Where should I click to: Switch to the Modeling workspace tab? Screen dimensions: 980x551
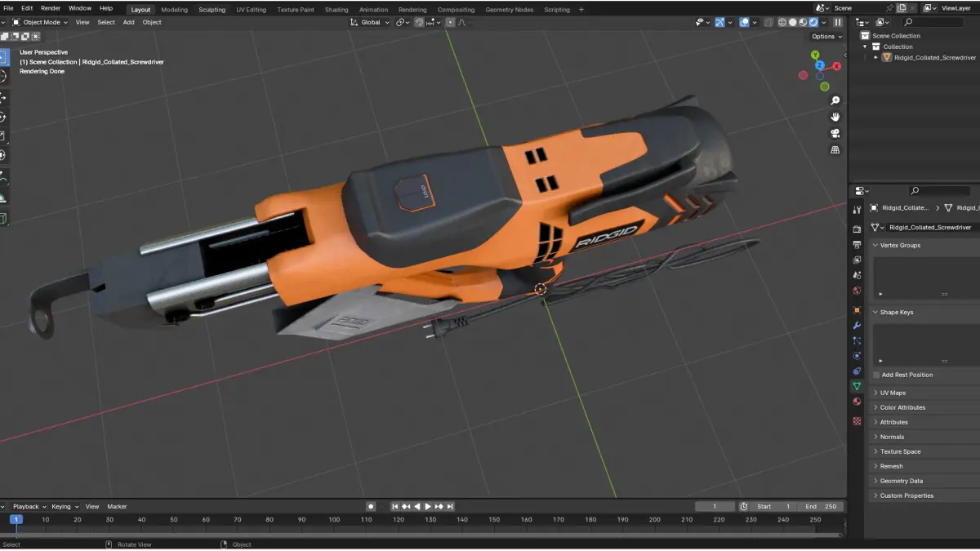[x=174, y=10]
